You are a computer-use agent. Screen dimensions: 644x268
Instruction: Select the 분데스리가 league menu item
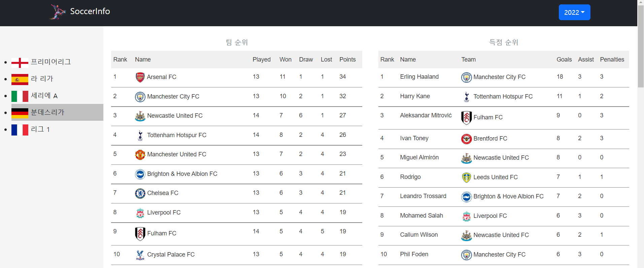pos(47,112)
